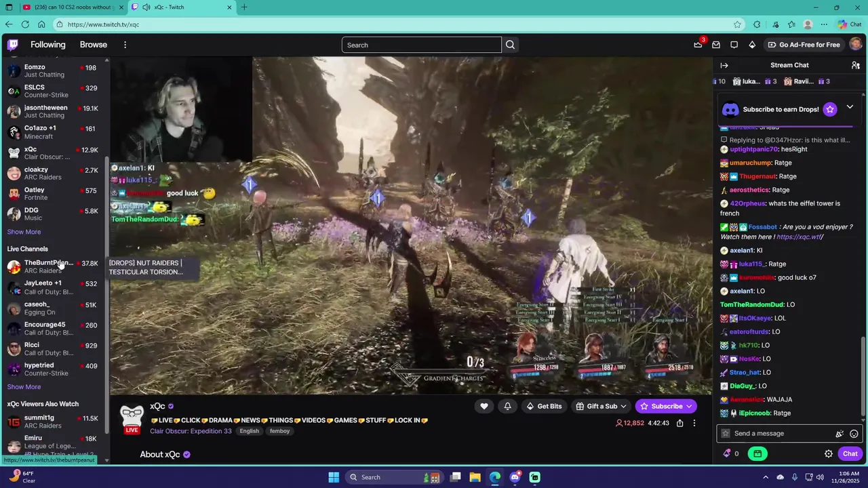Screen dimensions: 868x488
Task: Click xQc's LIVE avatar below the video
Action: point(132,419)
